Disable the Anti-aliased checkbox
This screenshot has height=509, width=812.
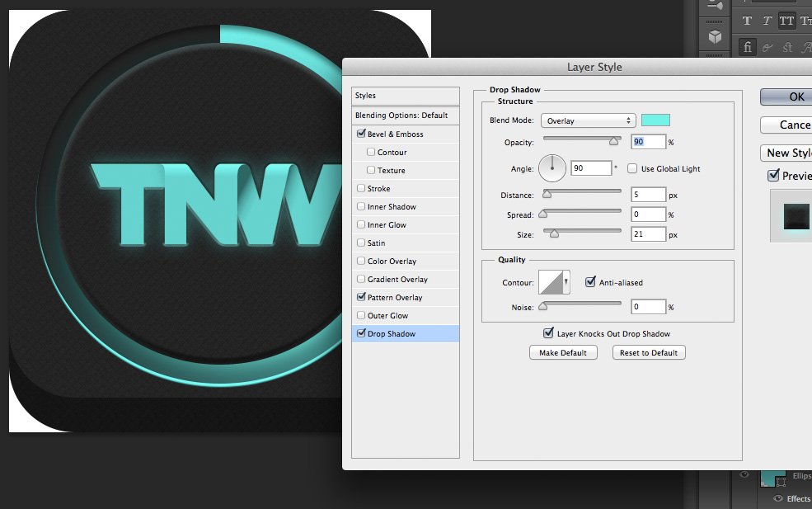tap(590, 282)
